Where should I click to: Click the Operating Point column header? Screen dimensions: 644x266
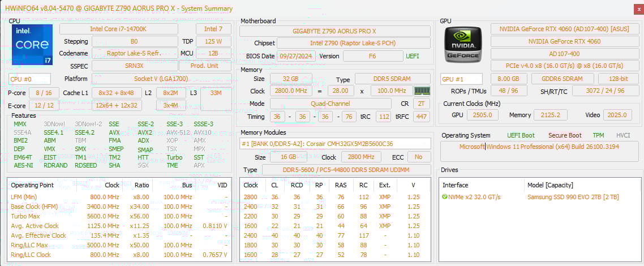[x=32, y=185]
